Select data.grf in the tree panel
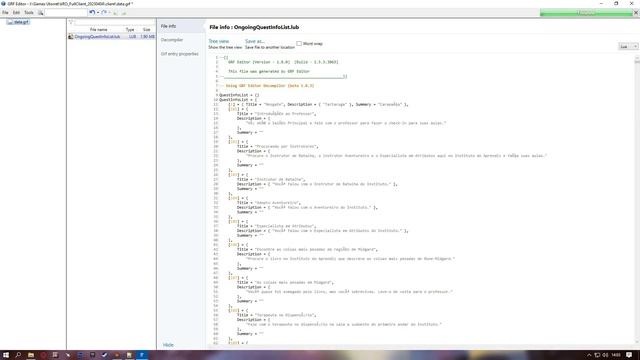The image size is (640, 360). tap(18, 22)
